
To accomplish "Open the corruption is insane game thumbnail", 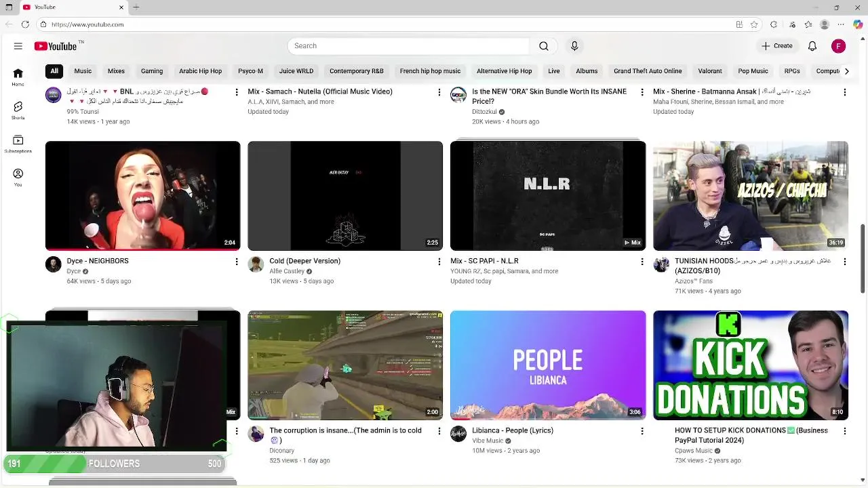I will (345, 365).
